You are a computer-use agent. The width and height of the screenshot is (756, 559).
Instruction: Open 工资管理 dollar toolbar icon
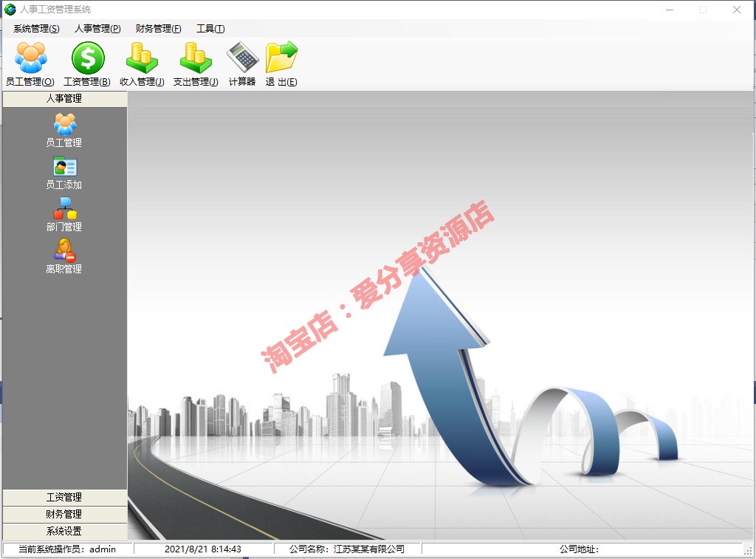coord(87,64)
